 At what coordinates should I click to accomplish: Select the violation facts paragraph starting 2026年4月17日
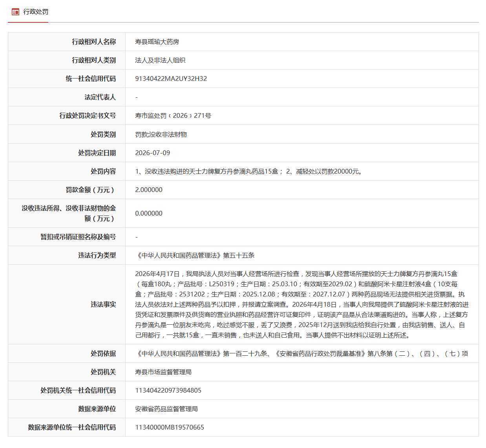coord(302,304)
